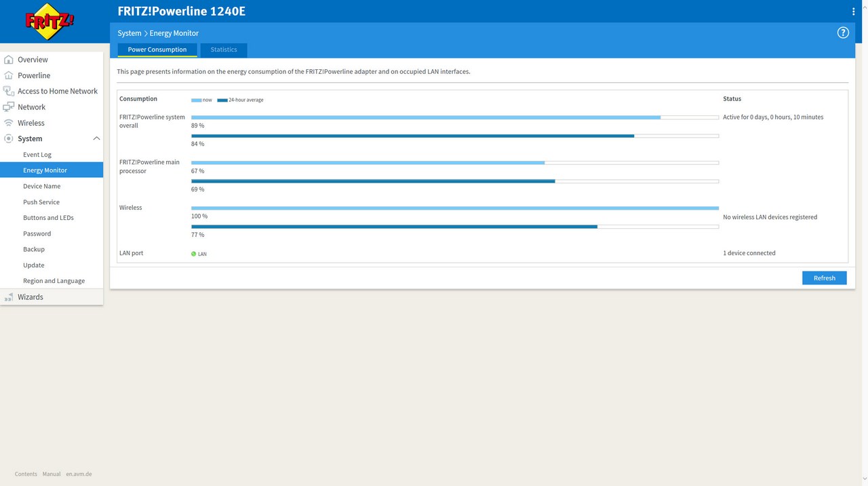This screenshot has height=486, width=868.
Task: Click the green LAN status indicator
Action: 193,254
